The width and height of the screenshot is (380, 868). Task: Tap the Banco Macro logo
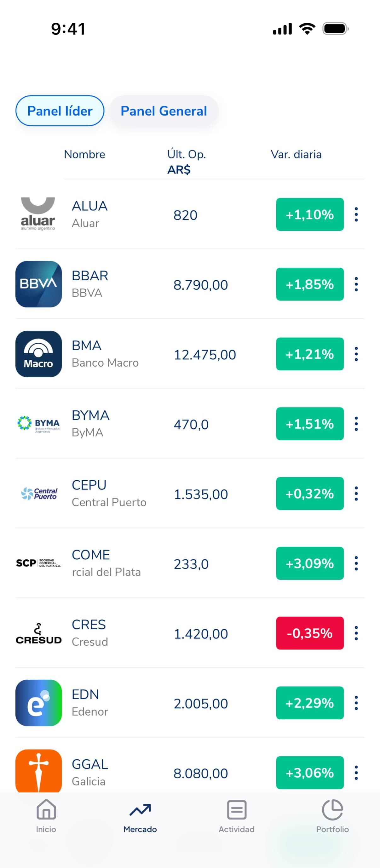click(x=38, y=354)
